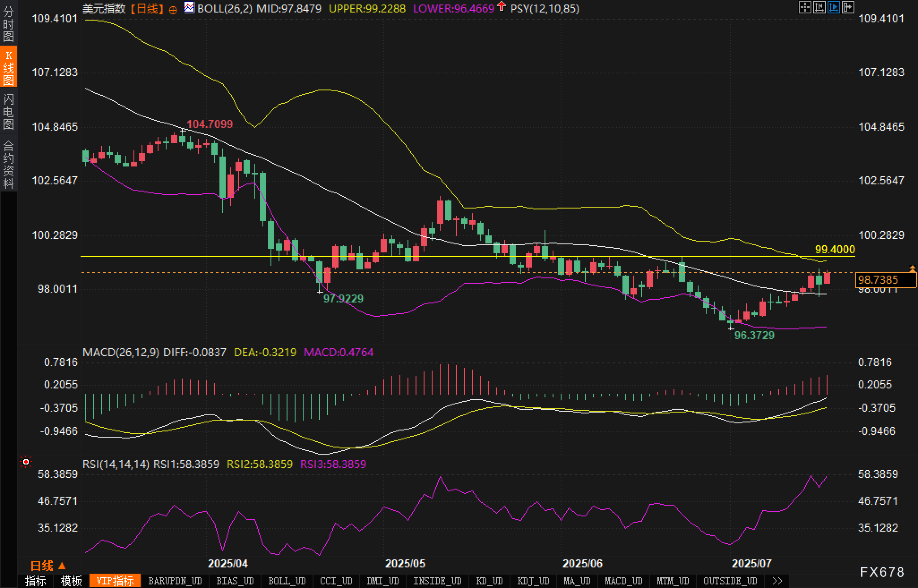Click the crosshair cursor icon at top right
Image resolution: width=918 pixels, height=588 pixels.
click(x=805, y=7)
